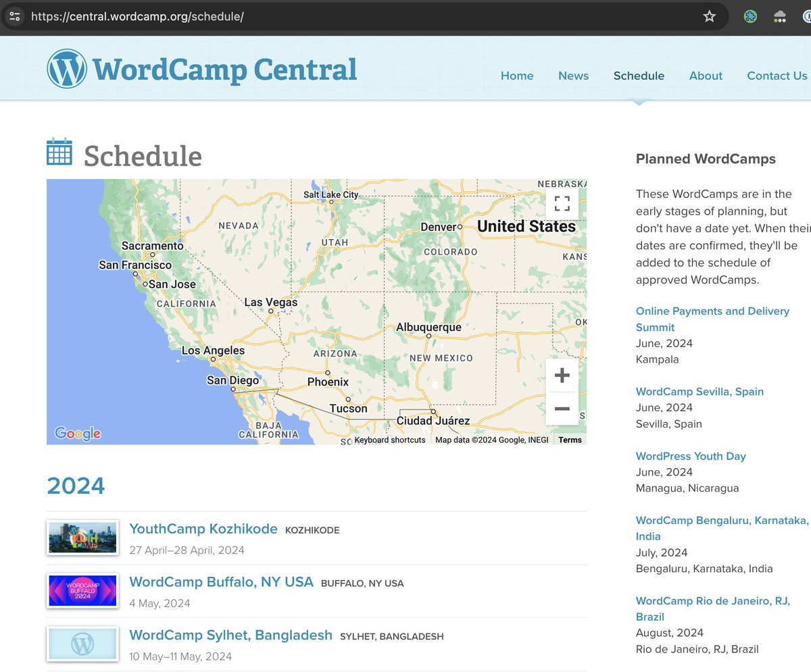Viewport: 811px width, 672px height.
Task: Click Phoenix on the map
Action: pyautogui.click(x=328, y=382)
